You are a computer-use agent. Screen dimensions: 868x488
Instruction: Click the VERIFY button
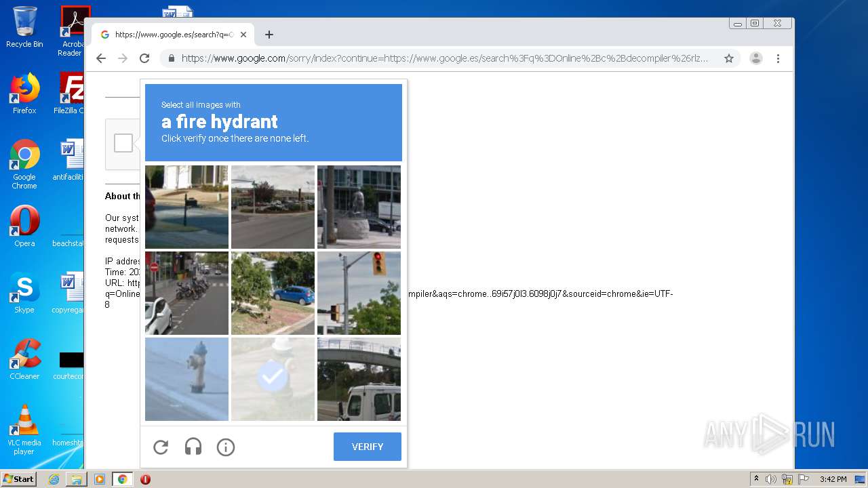point(368,447)
